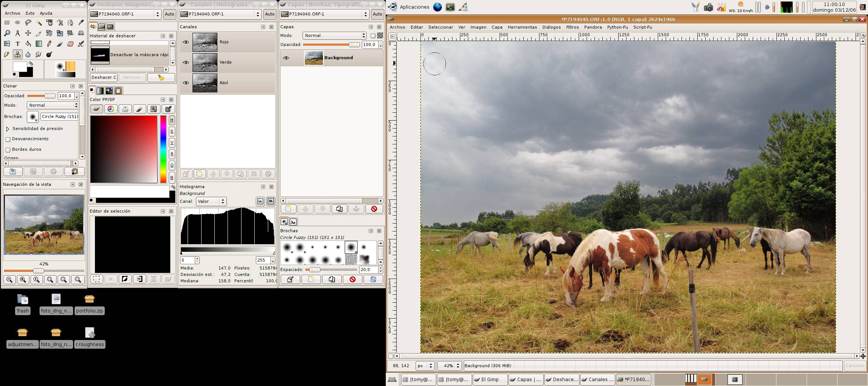Click the portfolio.zip desktop file
Screen dimensions: 868x386
(x=89, y=304)
